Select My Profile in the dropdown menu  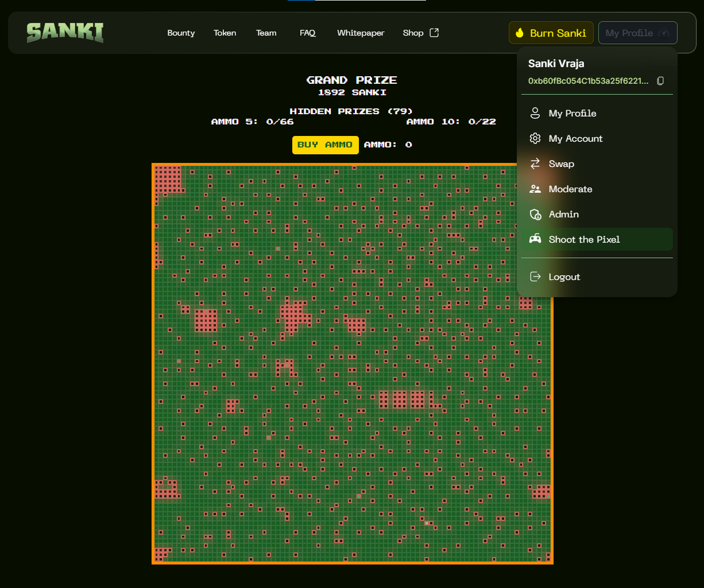(597, 113)
